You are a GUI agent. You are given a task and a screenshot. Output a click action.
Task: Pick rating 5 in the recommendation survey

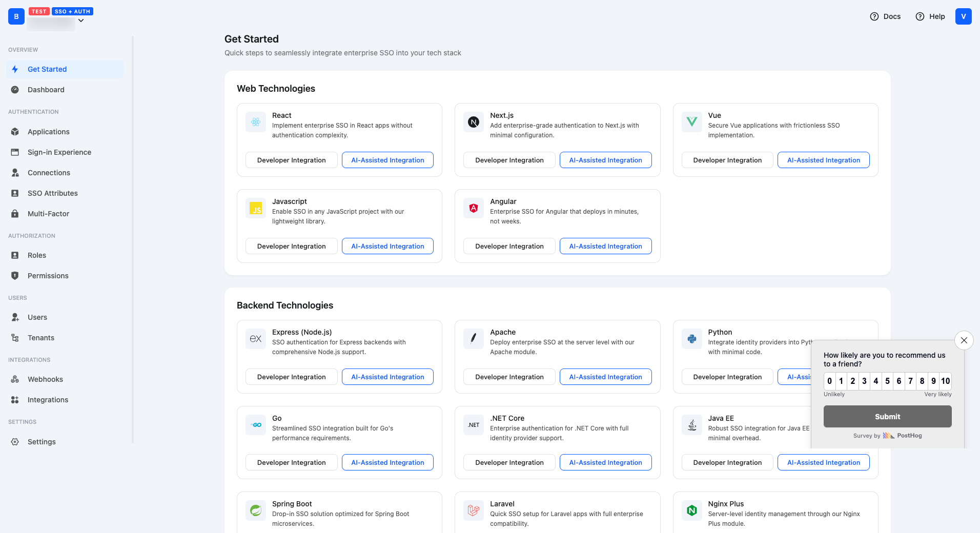click(x=887, y=381)
